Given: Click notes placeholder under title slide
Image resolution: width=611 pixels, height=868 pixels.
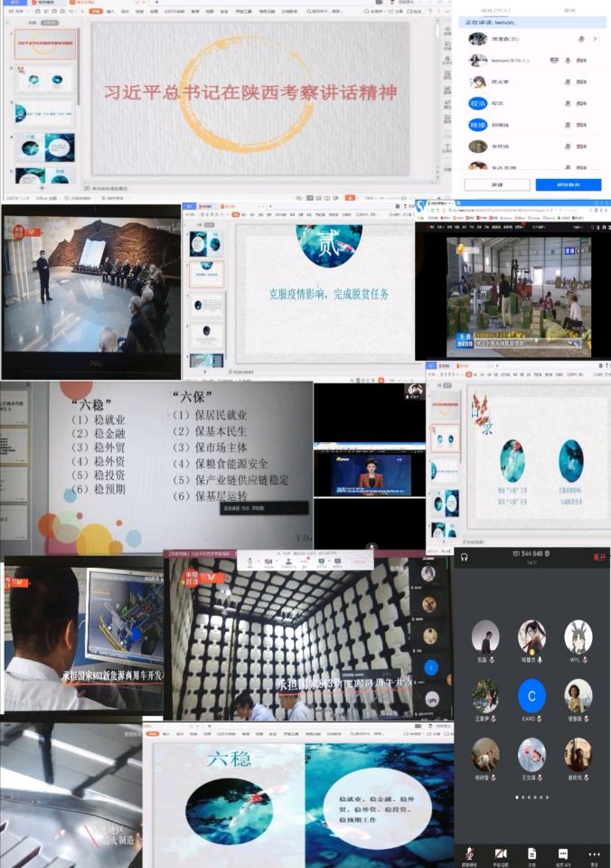Looking at the screenshot, I should pos(108,189).
